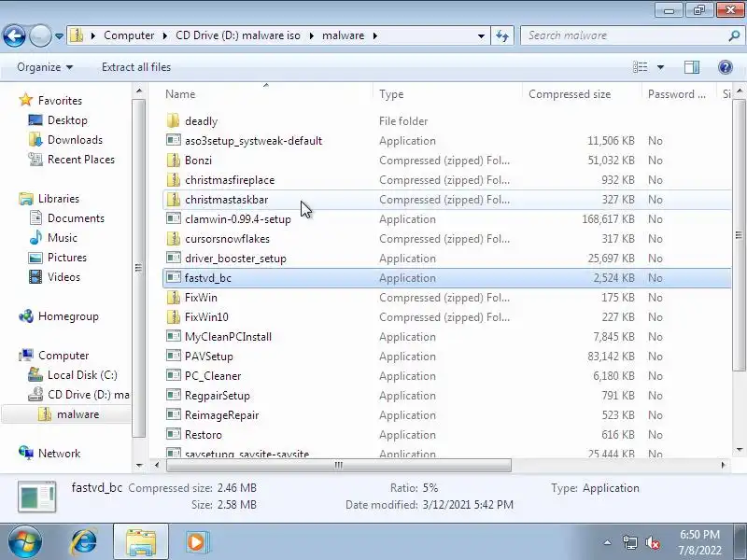Open Documents library in the sidebar
747x560 pixels.
(76, 218)
